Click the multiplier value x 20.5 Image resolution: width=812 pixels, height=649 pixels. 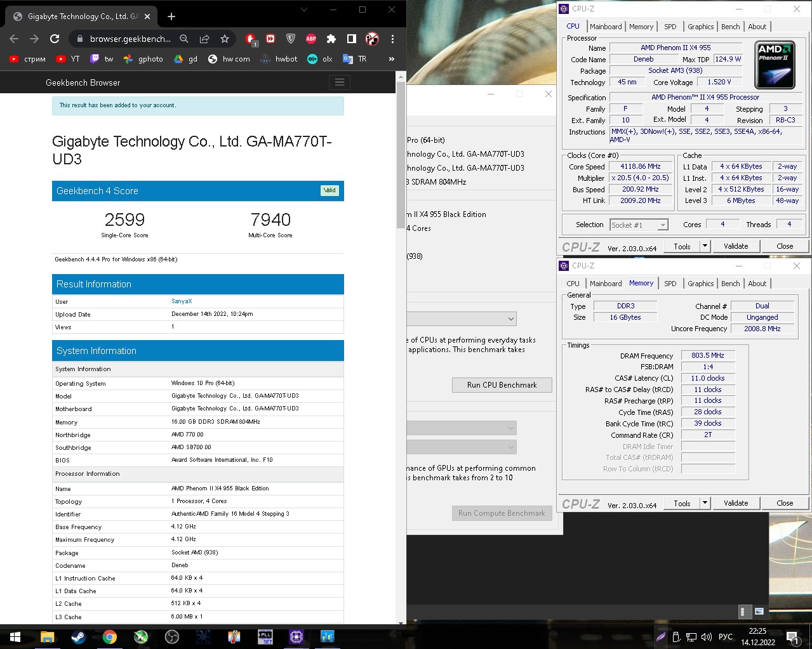point(641,178)
